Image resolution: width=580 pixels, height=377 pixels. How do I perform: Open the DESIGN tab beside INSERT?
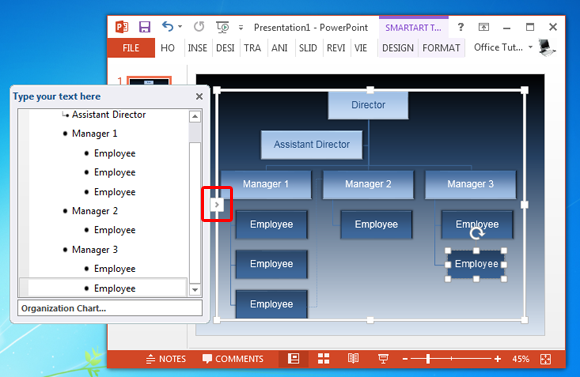point(225,48)
